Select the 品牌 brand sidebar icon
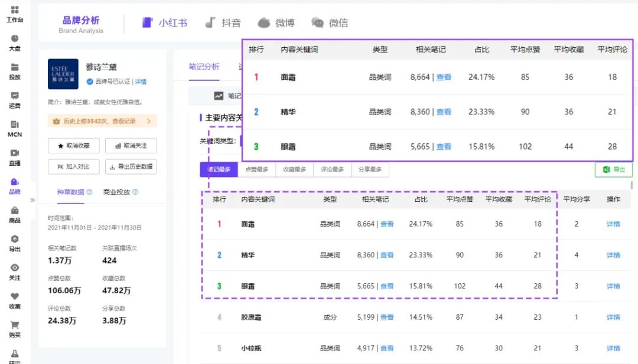The image size is (638, 364). [x=15, y=182]
